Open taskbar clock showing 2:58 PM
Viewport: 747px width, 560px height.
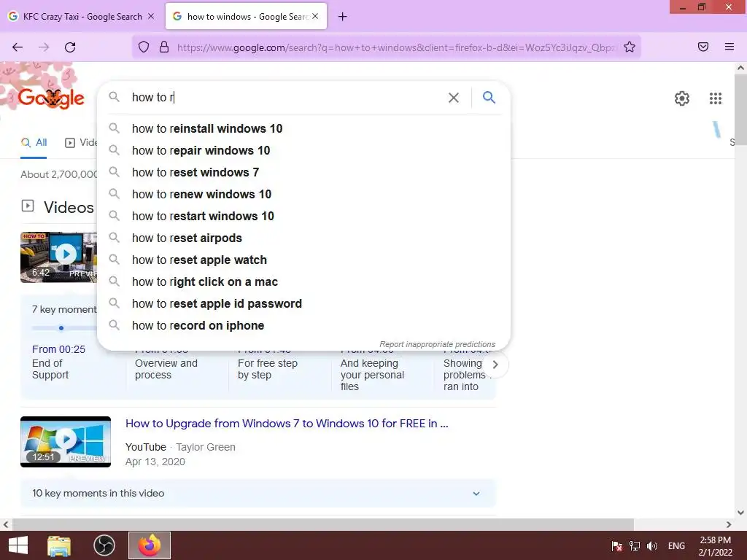click(x=715, y=546)
